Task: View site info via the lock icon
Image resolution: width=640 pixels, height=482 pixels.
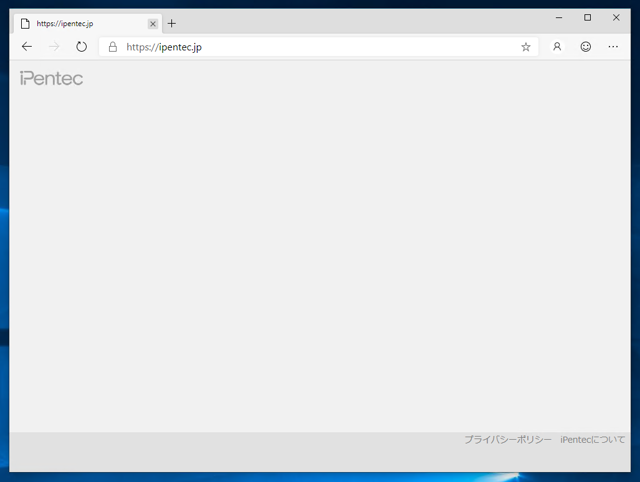Action: (x=113, y=47)
